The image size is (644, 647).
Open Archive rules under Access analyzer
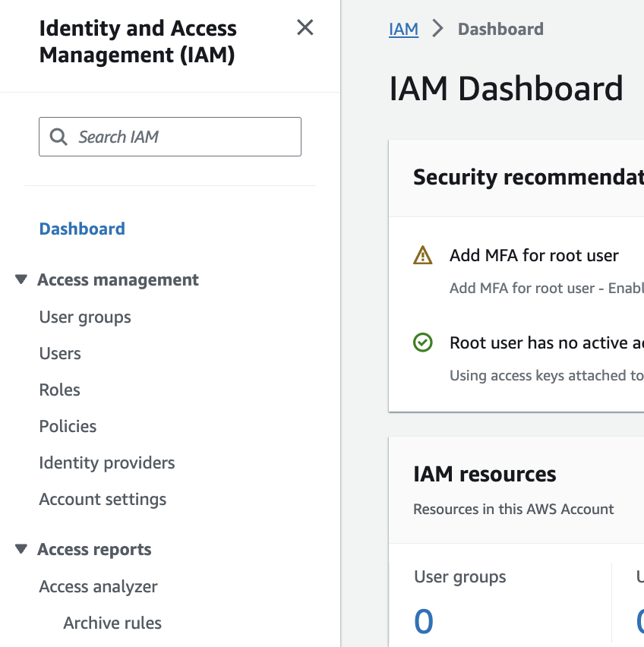click(x=112, y=623)
